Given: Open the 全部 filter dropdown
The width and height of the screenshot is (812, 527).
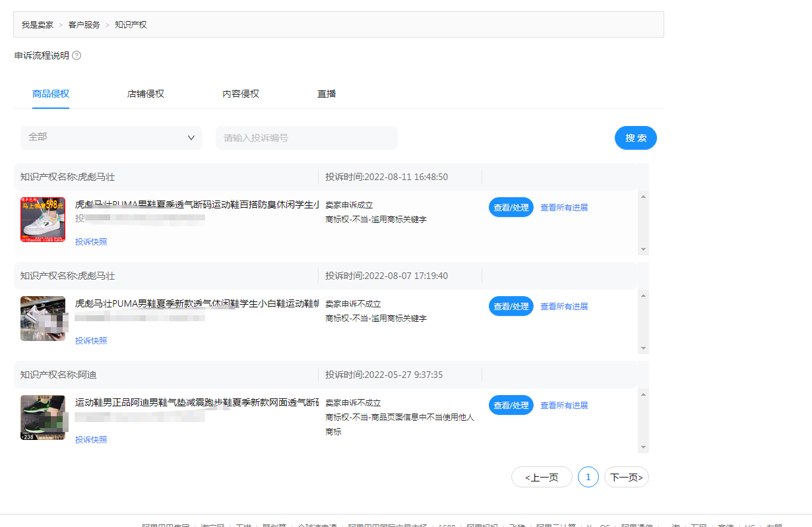Looking at the screenshot, I should pos(111,137).
